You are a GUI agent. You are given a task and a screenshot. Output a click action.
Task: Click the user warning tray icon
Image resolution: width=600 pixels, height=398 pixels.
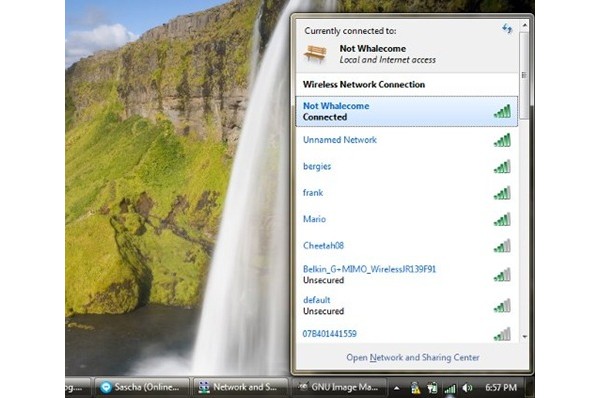tap(415, 388)
